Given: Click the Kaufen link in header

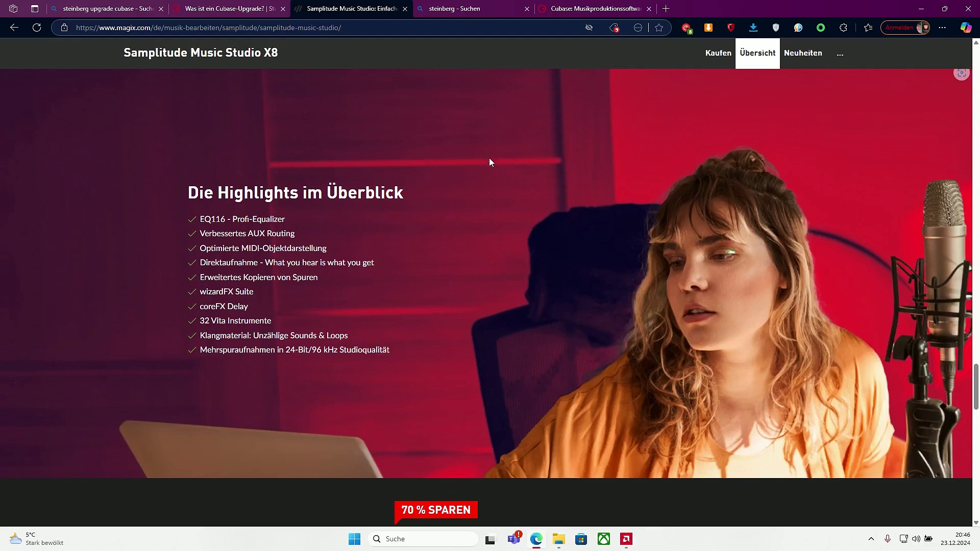Looking at the screenshot, I should 718,53.
